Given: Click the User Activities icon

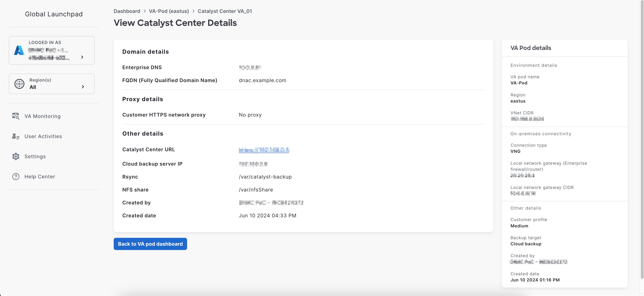Looking at the screenshot, I should pos(16,136).
